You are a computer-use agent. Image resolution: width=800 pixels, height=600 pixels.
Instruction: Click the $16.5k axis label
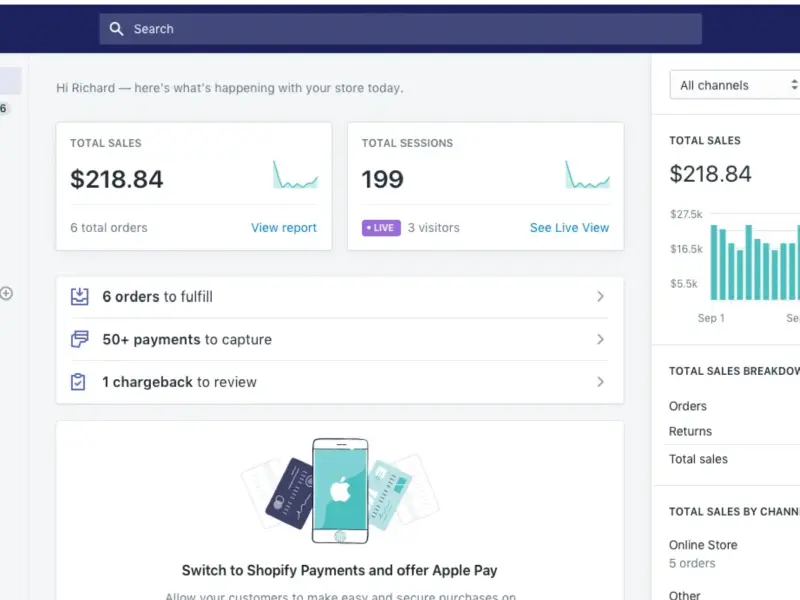(x=686, y=249)
